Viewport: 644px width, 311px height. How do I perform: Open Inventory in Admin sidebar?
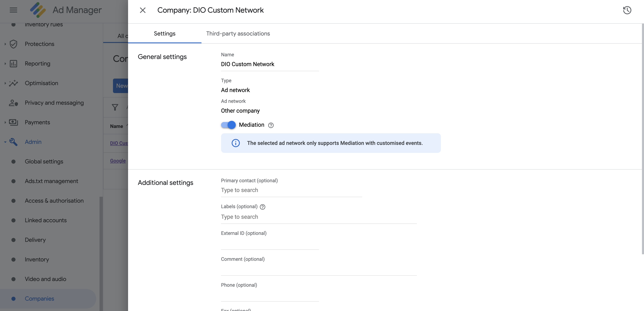click(x=37, y=259)
